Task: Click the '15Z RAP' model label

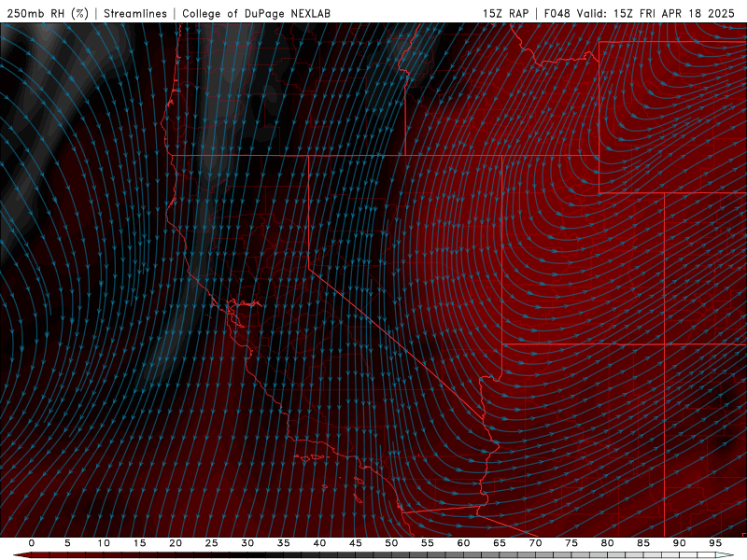Action: point(505,13)
